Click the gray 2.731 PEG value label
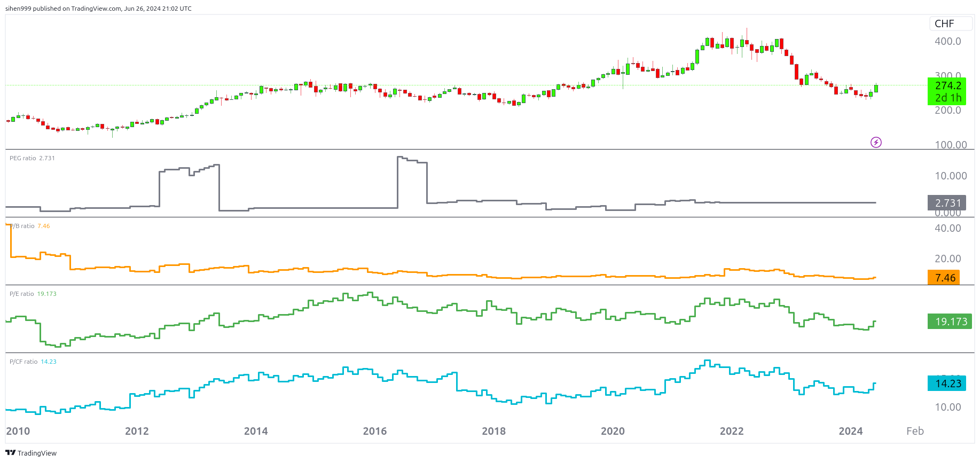The image size is (980, 462). click(x=947, y=203)
